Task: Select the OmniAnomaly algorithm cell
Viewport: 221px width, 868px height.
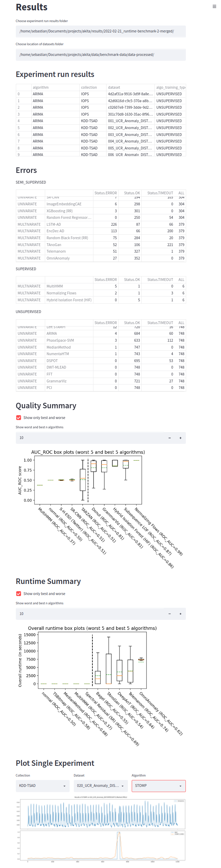Action: click(x=69, y=259)
